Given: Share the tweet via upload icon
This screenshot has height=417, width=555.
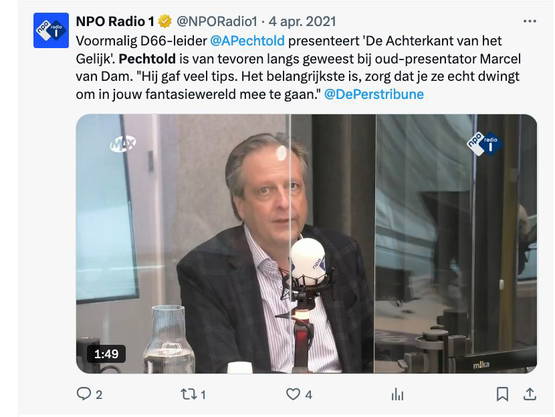Looking at the screenshot, I should tap(530, 394).
